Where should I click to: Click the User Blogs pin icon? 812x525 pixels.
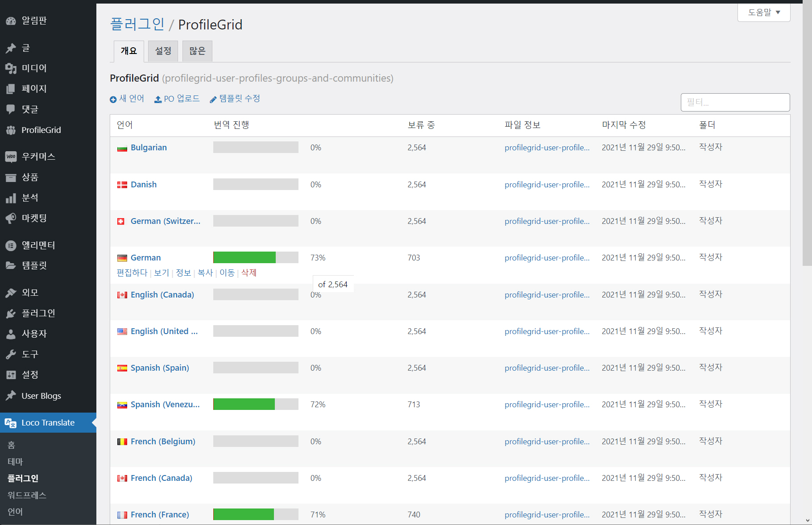[x=11, y=396]
